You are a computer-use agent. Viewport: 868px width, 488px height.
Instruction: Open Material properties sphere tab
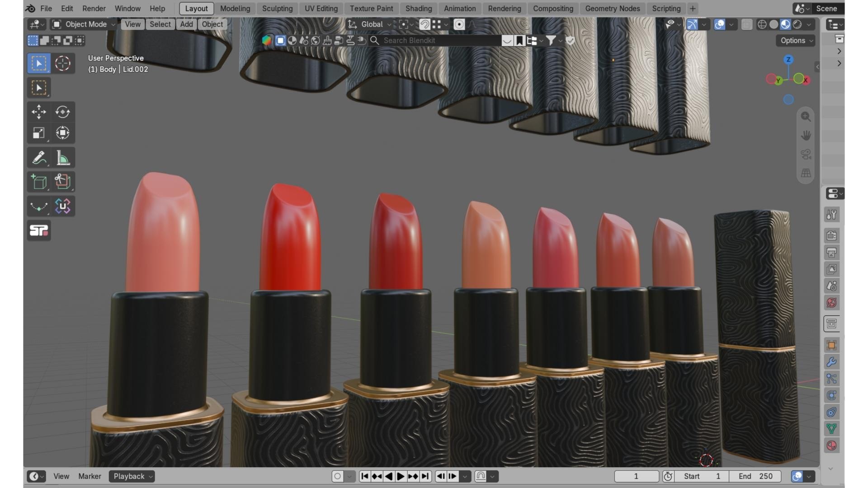831,446
